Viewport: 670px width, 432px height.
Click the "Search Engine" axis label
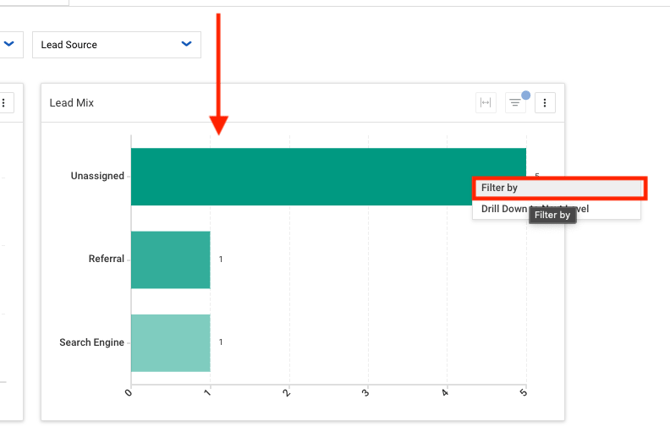92,343
